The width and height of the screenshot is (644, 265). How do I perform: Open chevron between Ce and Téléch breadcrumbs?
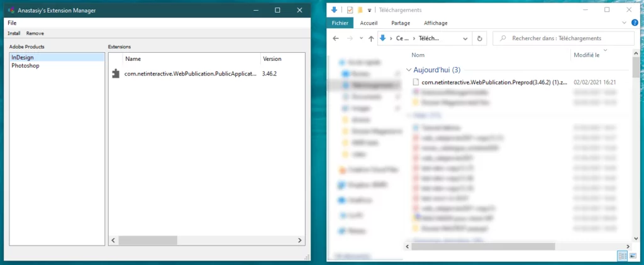point(414,38)
